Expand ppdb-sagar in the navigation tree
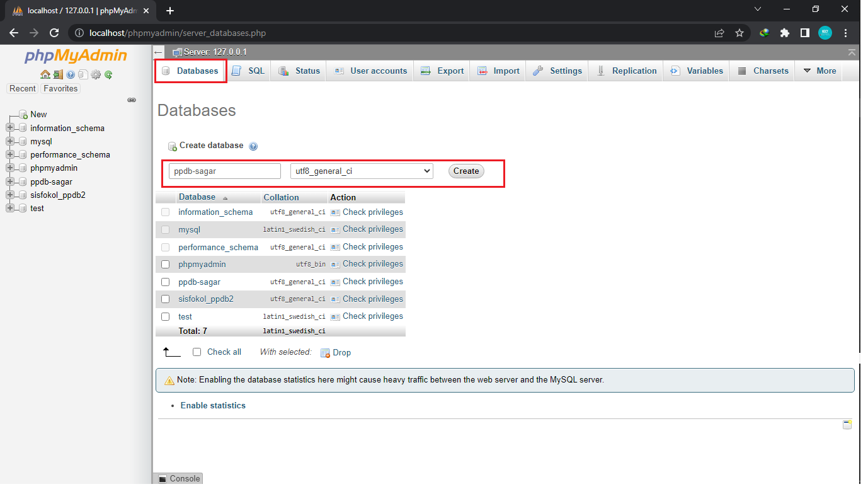The width and height of the screenshot is (868, 489). coord(9,182)
